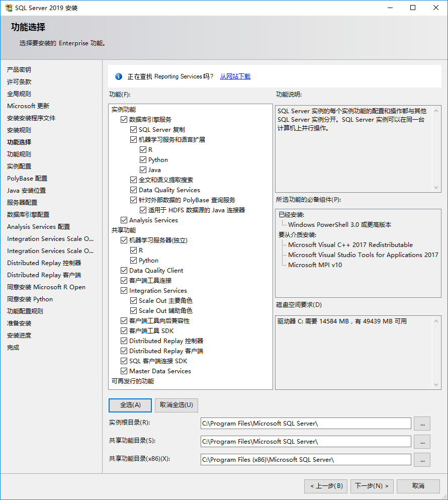Toggle Scale Out 辅助角色 checkbox
This screenshot has height=500, width=448.
[134, 310]
